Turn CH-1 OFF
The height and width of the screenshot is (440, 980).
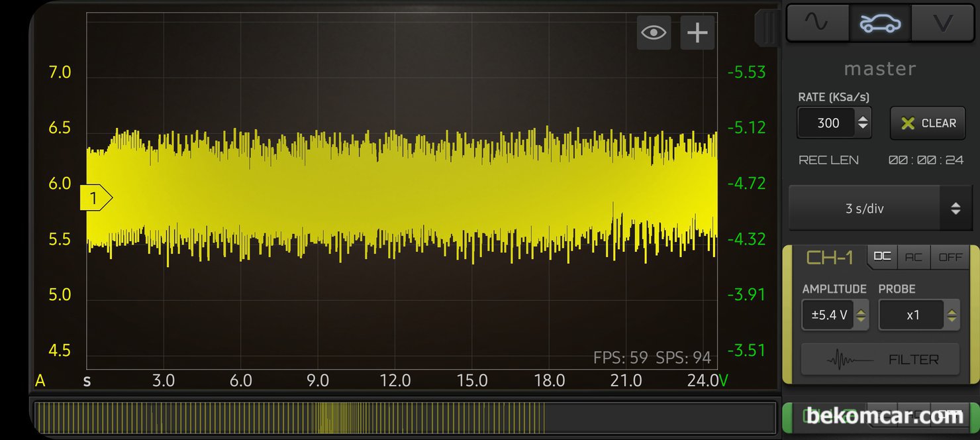(950, 256)
